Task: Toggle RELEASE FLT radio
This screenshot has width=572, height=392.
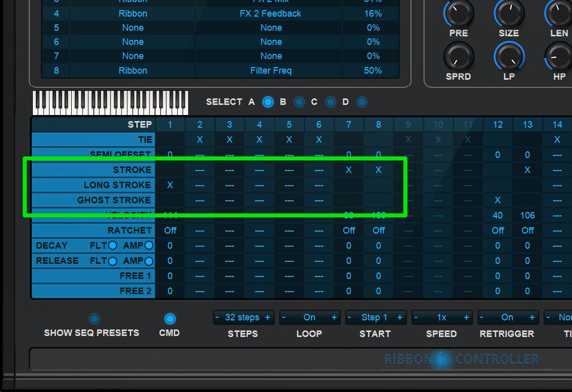Action: click(x=113, y=261)
